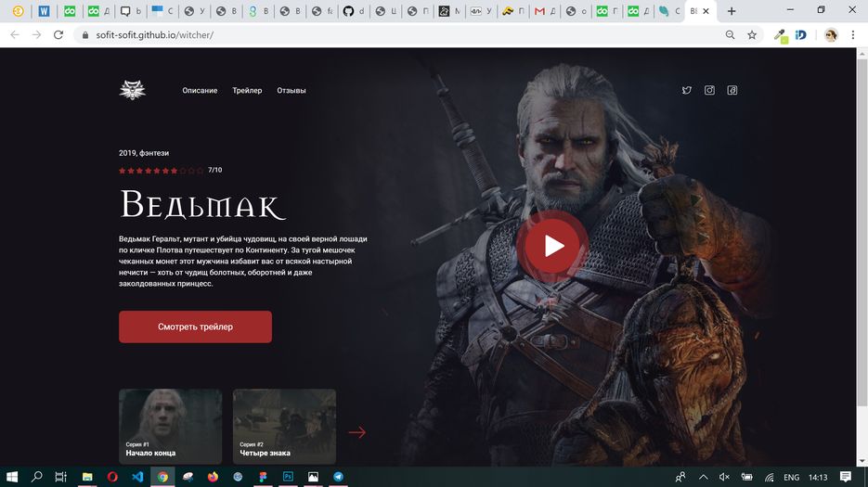Open the Windows Start menu
The image size is (868, 487).
[x=12, y=477]
